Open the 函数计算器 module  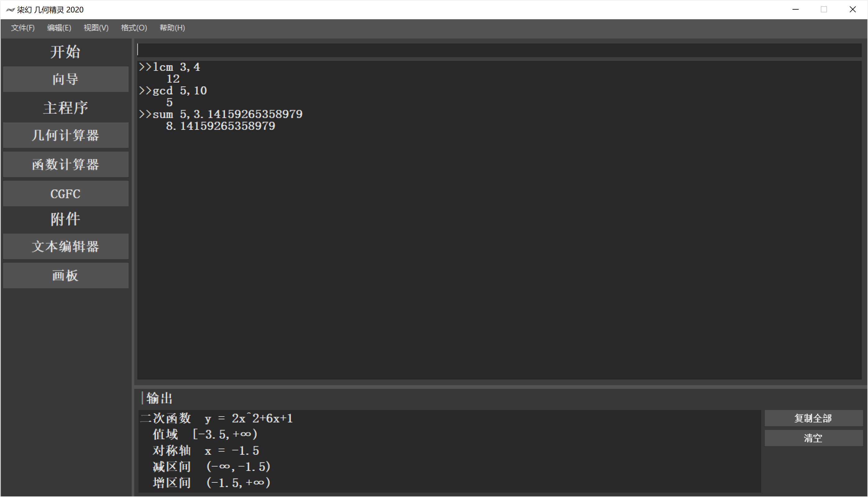click(x=66, y=165)
